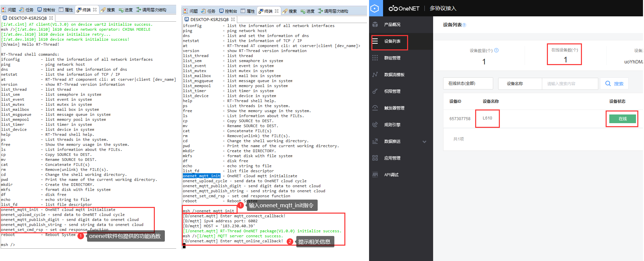Open 触发器管理 in the OneNET sidebar

pos(394,108)
